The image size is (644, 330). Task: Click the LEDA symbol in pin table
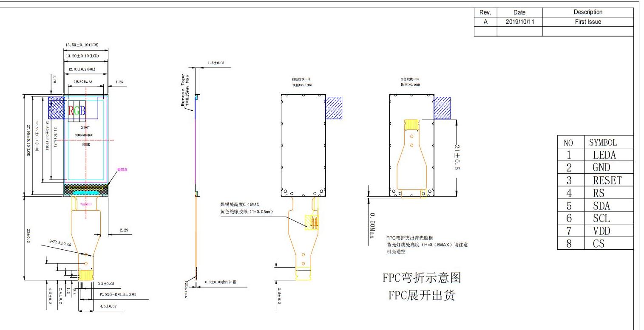click(x=604, y=155)
